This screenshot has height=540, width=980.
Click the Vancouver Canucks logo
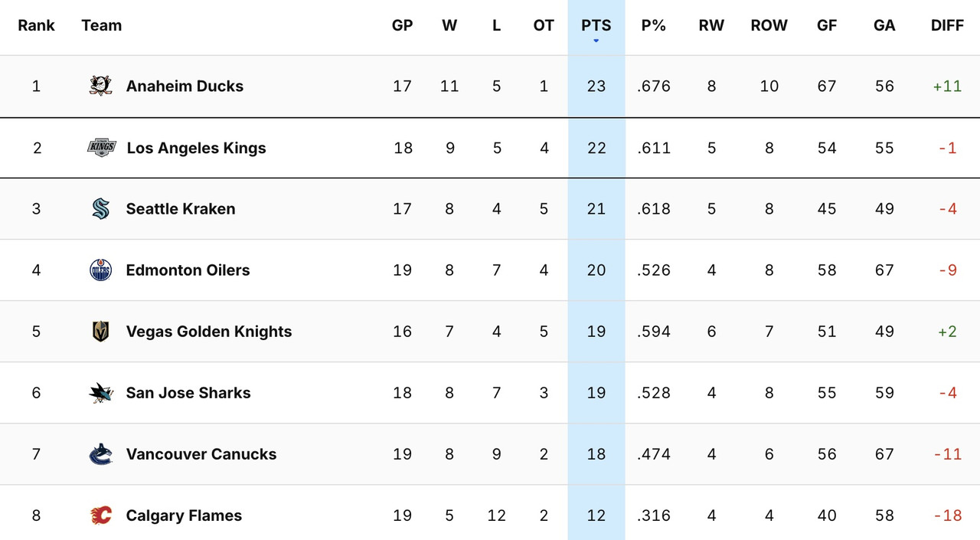pos(100,453)
